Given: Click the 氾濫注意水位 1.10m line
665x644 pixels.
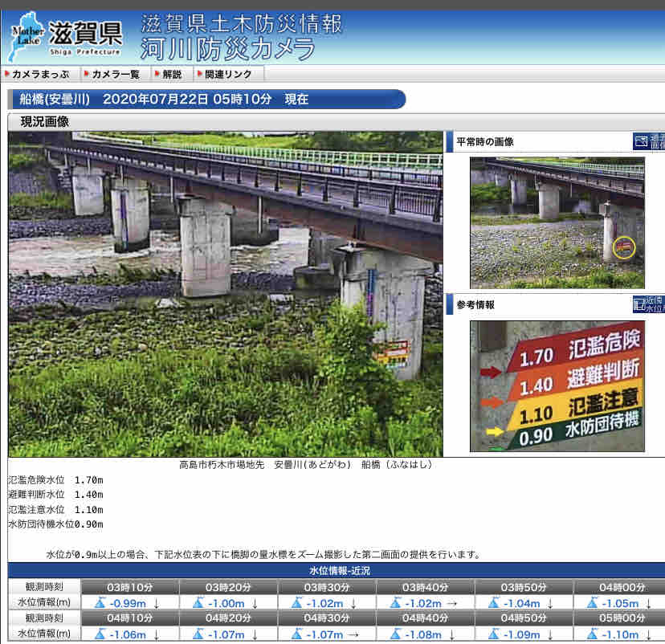Looking at the screenshot, I should (x=55, y=509).
